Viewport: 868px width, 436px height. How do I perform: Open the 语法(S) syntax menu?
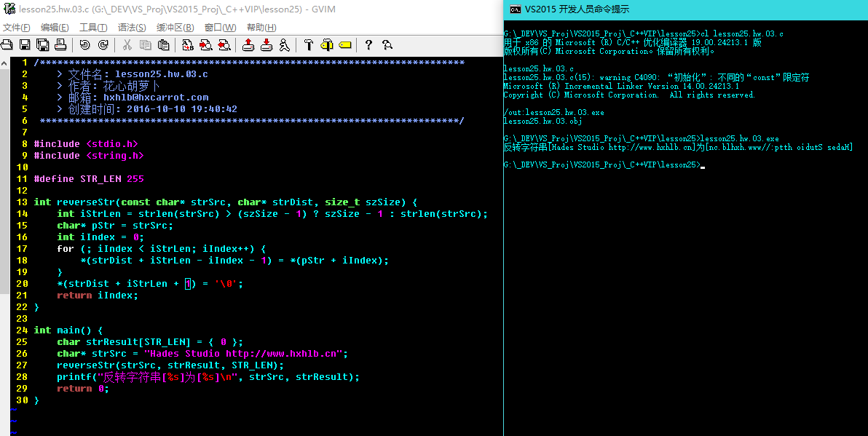132,28
